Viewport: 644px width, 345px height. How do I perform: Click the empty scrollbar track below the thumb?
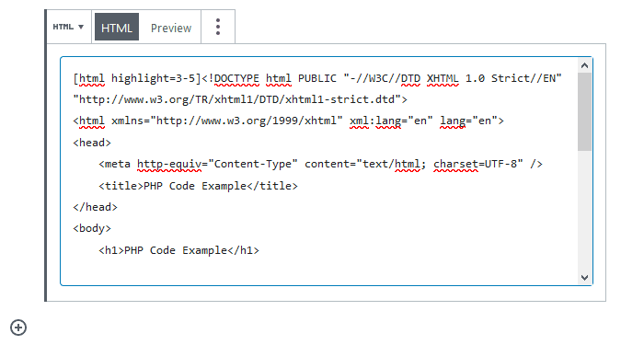pyautogui.click(x=584, y=211)
